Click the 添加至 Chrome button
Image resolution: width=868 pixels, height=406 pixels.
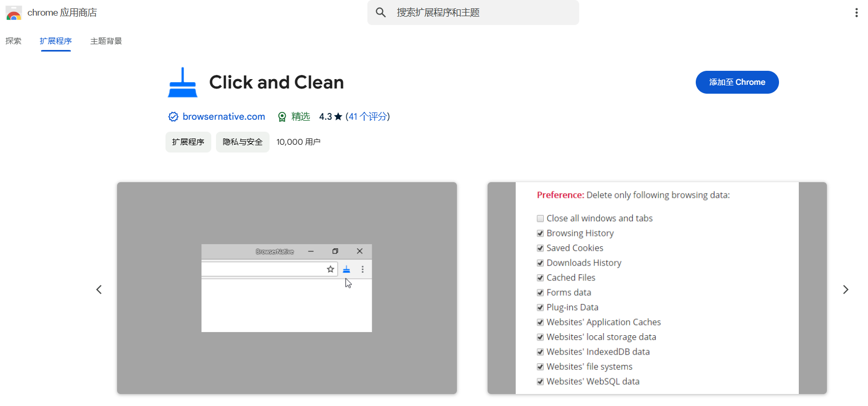(737, 82)
